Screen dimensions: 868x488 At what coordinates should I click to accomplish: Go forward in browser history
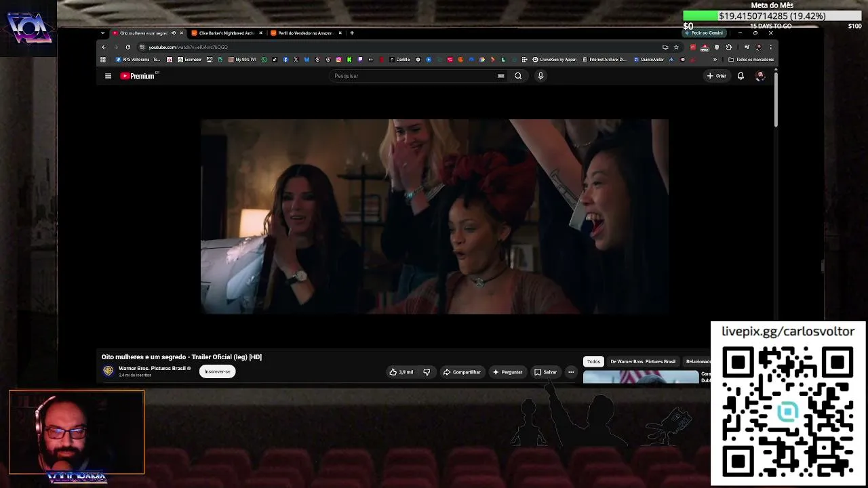pyautogui.click(x=116, y=47)
